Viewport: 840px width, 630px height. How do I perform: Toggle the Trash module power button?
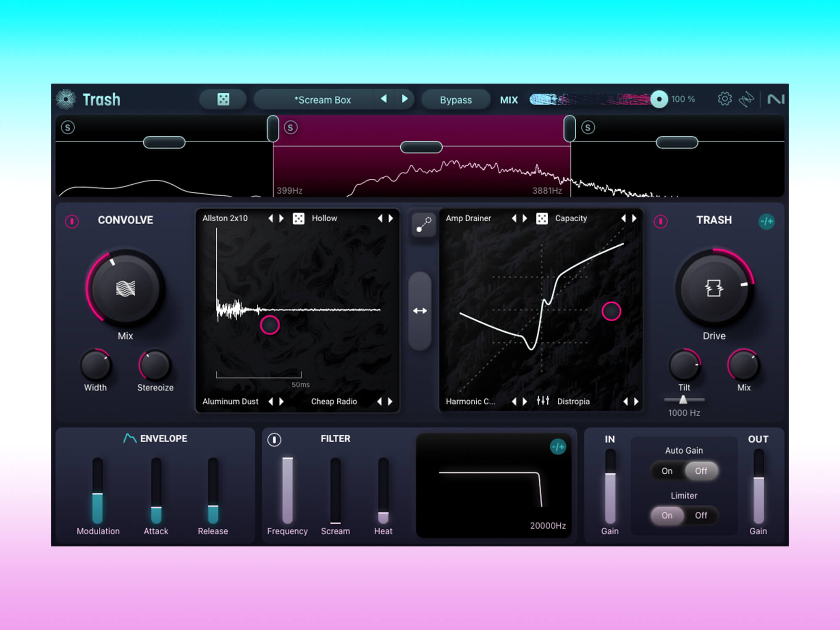pyautogui.click(x=660, y=221)
